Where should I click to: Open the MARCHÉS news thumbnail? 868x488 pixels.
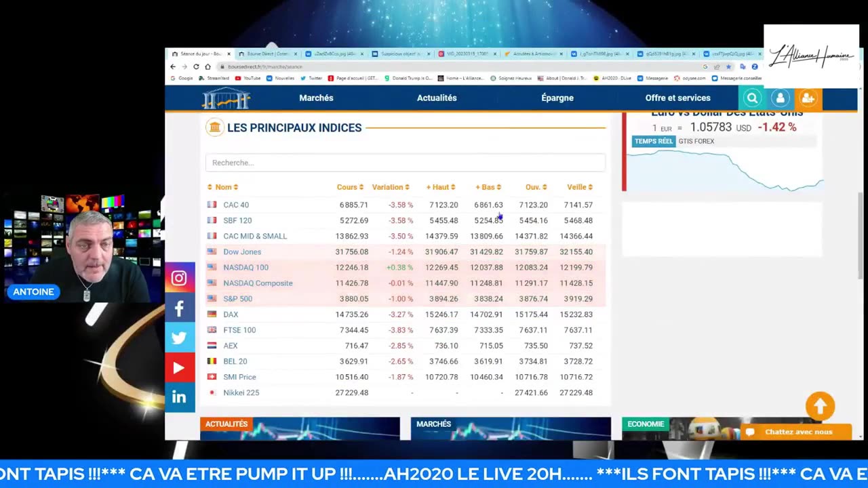click(511, 428)
